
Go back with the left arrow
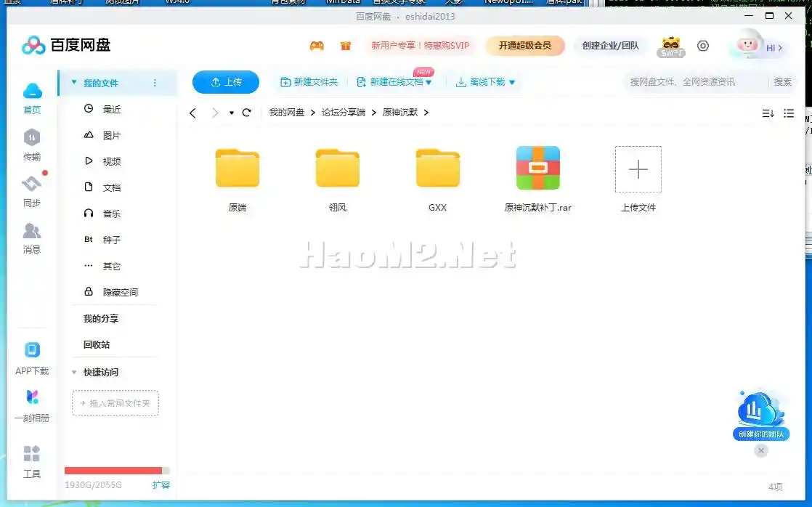[x=192, y=113]
